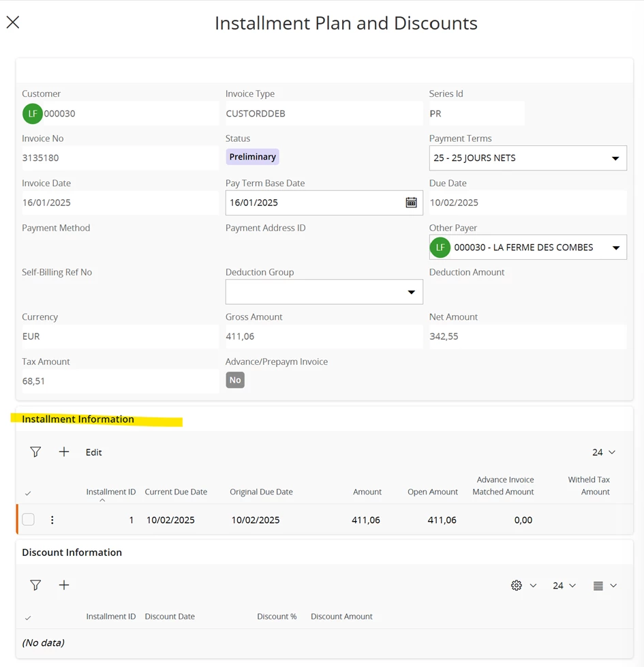Click the Currency value EUR
This screenshot has height=667, width=644.
click(x=31, y=336)
